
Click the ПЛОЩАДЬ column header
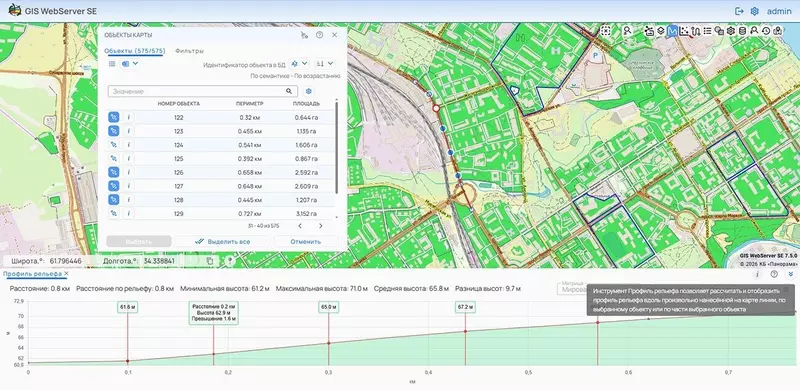tap(306, 104)
